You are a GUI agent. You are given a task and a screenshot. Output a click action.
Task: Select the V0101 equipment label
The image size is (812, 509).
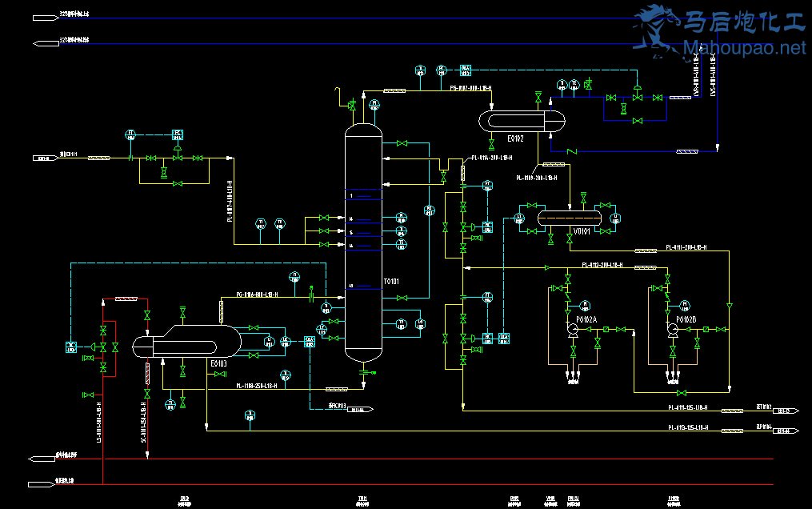point(582,231)
